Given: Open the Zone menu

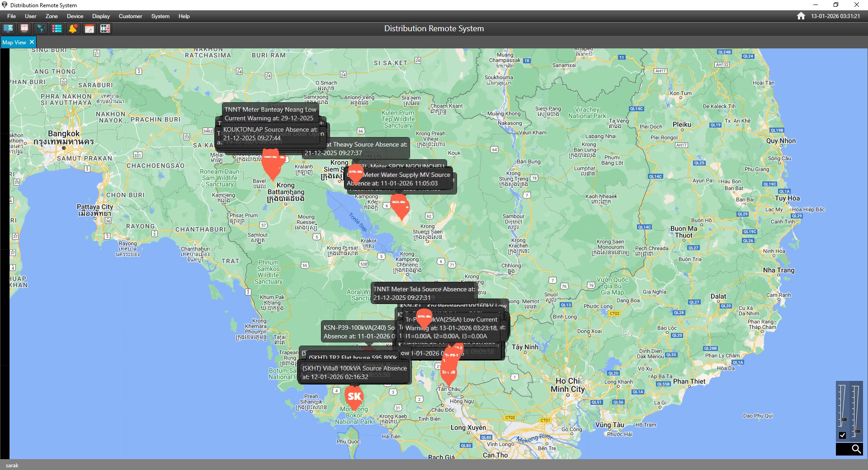Looking at the screenshot, I should point(52,16).
